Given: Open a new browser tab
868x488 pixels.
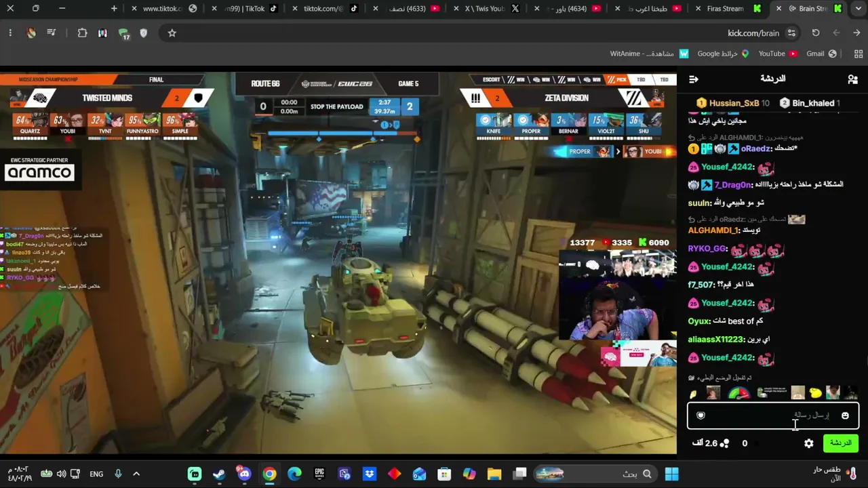Looking at the screenshot, I should 114,9.
